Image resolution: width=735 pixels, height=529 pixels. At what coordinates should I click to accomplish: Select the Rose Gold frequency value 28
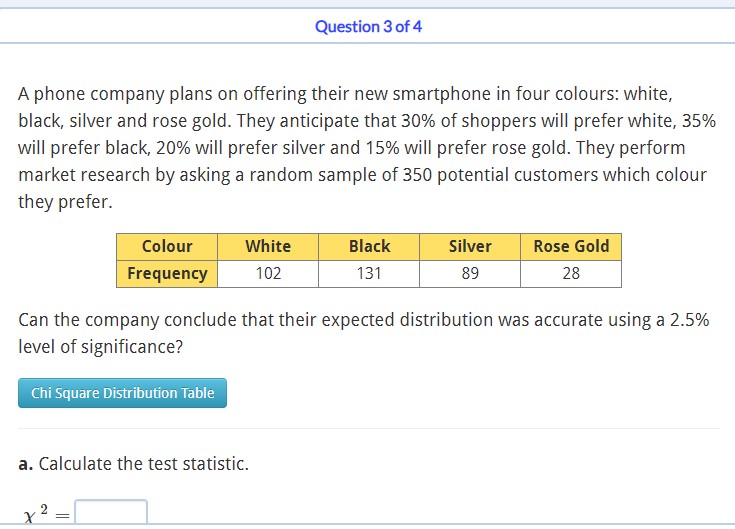571,273
